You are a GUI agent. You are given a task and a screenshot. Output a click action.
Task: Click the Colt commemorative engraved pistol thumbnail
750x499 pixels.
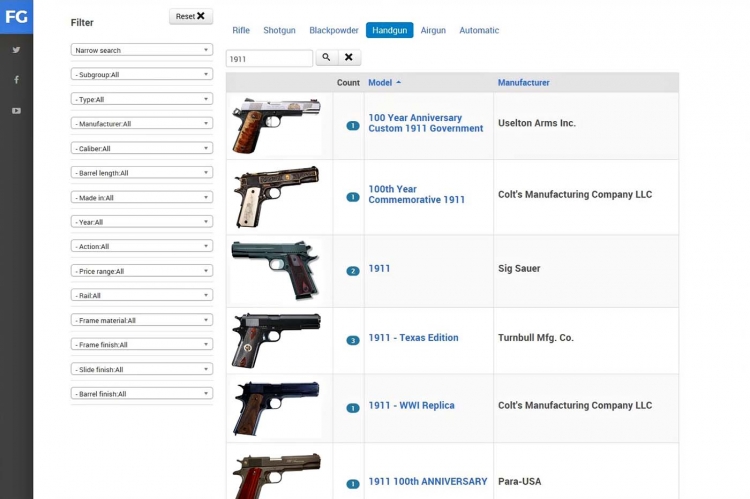coord(276,196)
